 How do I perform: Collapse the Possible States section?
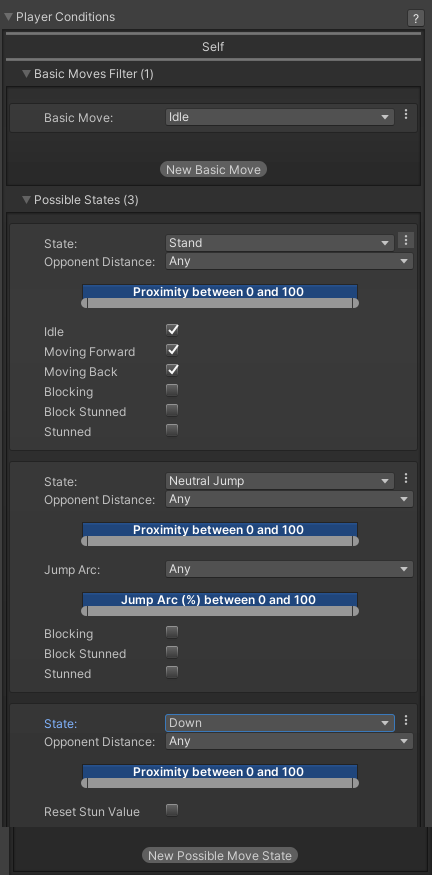[26, 200]
